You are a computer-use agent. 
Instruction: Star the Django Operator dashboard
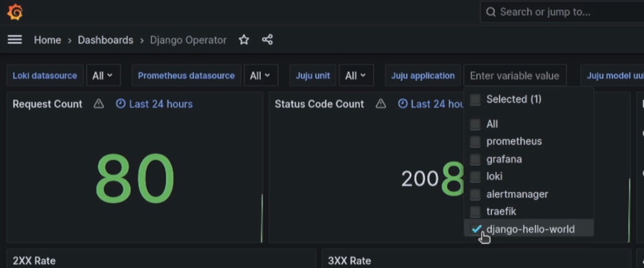pyautogui.click(x=244, y=40)
